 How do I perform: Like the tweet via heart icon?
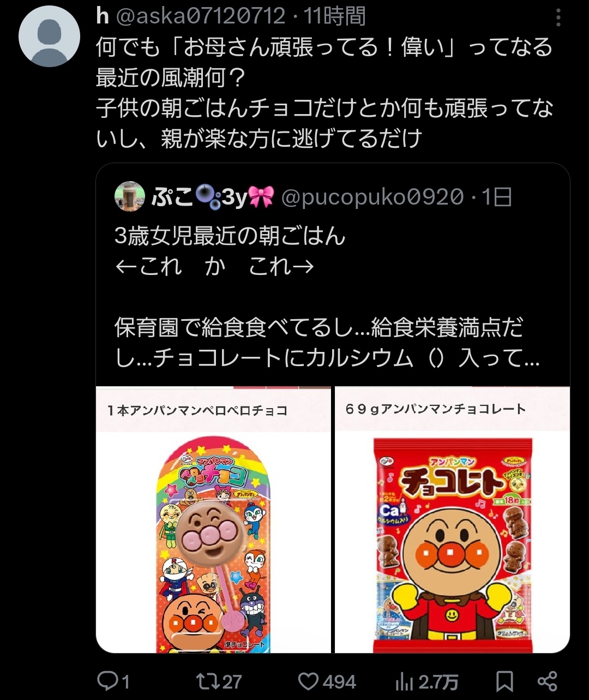(x=309, y=681)
